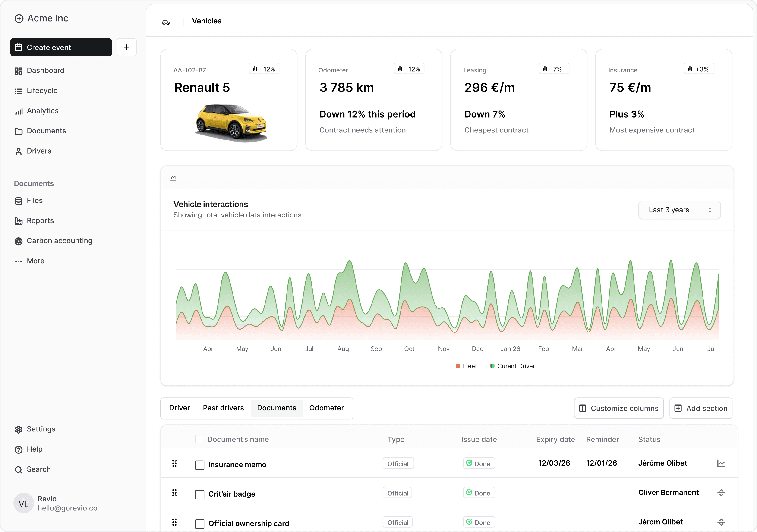Click the Acme Inc logo icon
Image resolution: width=757 pixels, height=532 pixels.
pyautogui.click(x=19, y=19)
